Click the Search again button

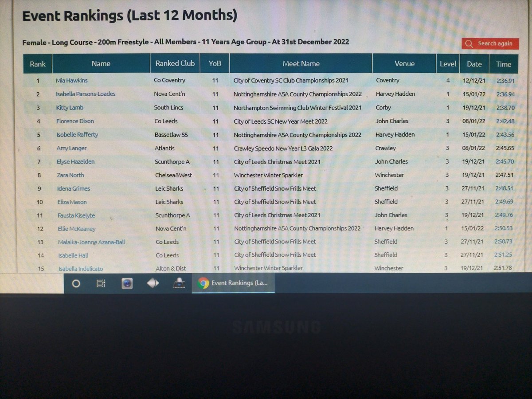(490, 43)
